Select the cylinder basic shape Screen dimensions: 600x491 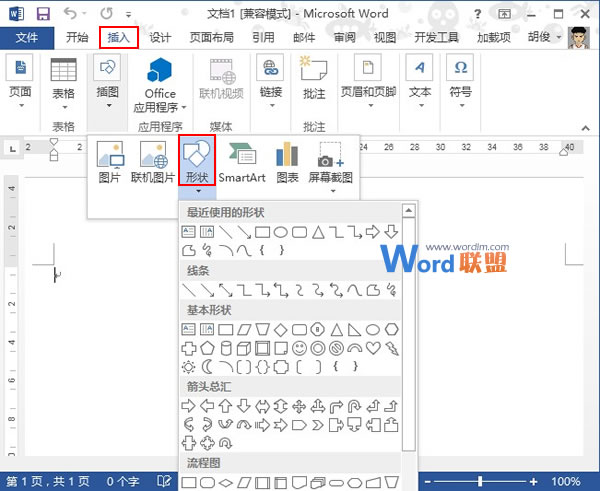click(226, 348)
